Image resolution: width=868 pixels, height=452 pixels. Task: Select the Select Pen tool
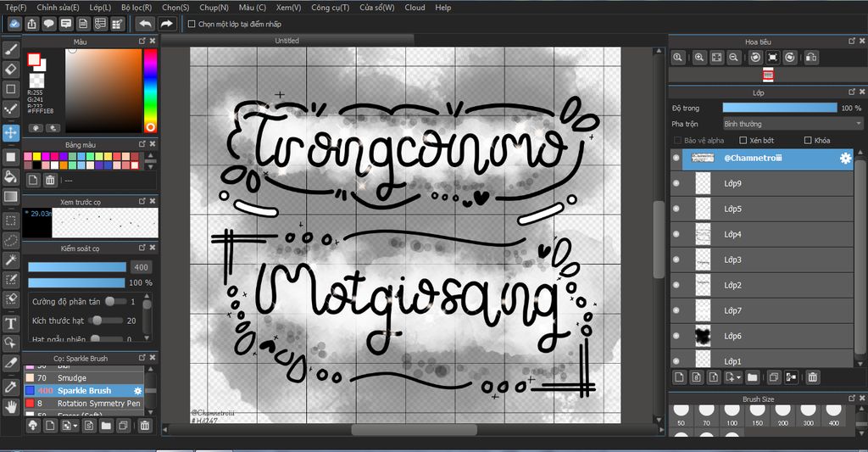click(10, 280)
